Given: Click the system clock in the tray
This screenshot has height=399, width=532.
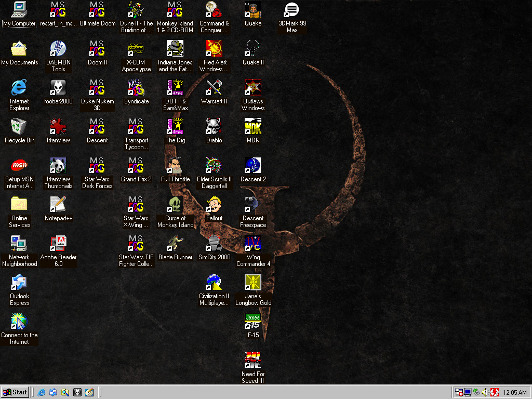Looking at the screenshot, I should tap(514, 393).
